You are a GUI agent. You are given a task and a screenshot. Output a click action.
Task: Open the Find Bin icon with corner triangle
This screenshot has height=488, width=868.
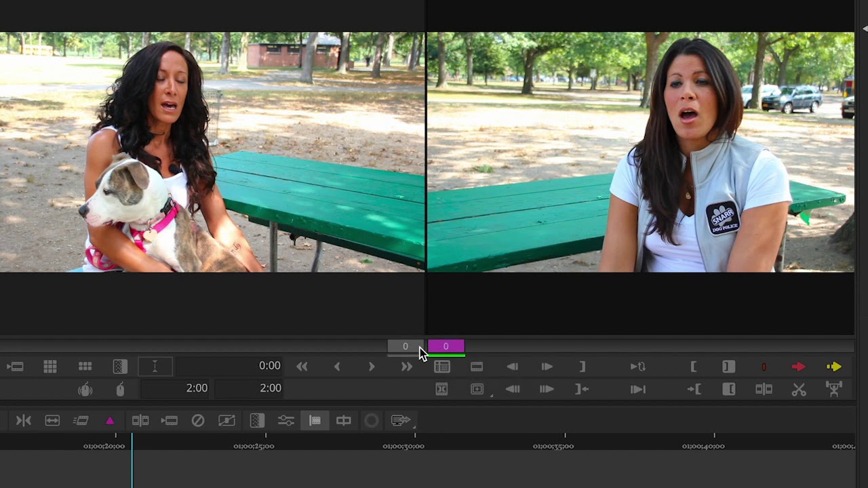tap(478, 389)
